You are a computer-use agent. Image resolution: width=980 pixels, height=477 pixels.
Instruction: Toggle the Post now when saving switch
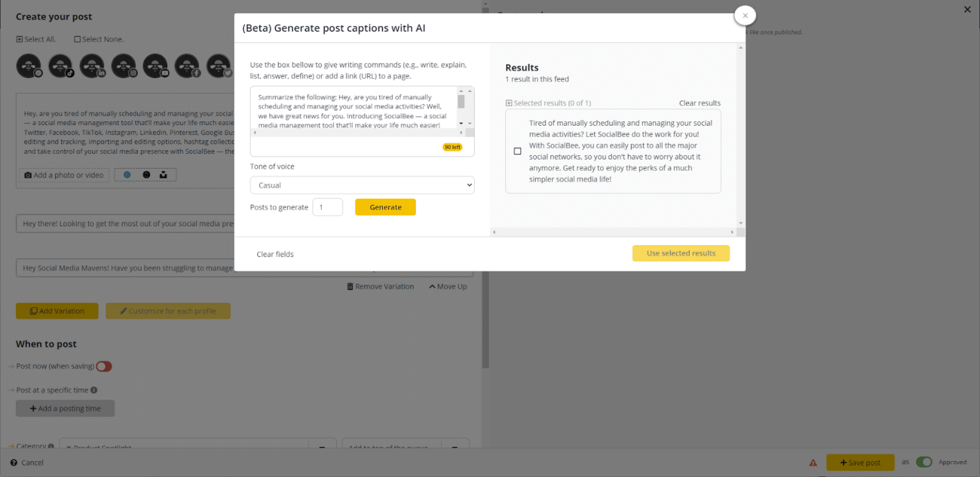[103, 366]
